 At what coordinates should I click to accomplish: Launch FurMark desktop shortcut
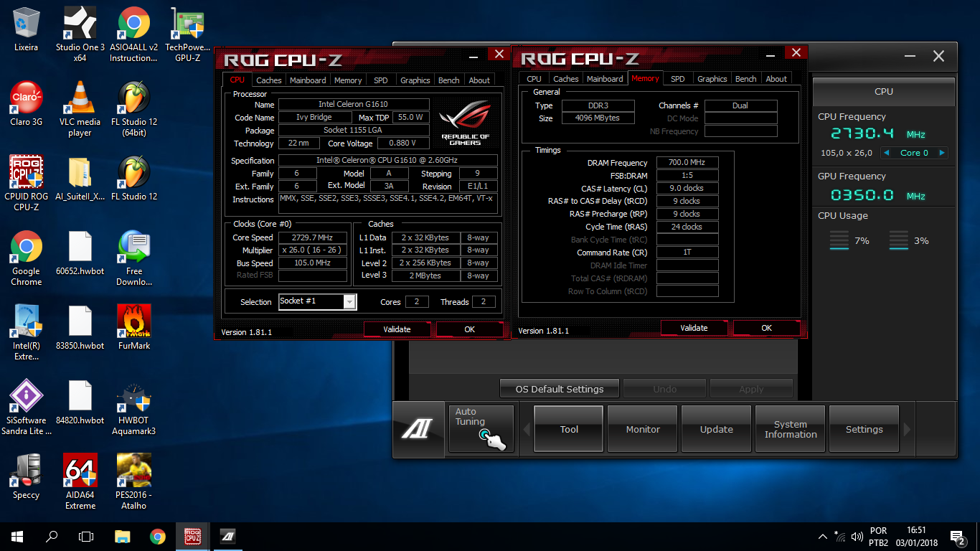(x=134, y=328)
